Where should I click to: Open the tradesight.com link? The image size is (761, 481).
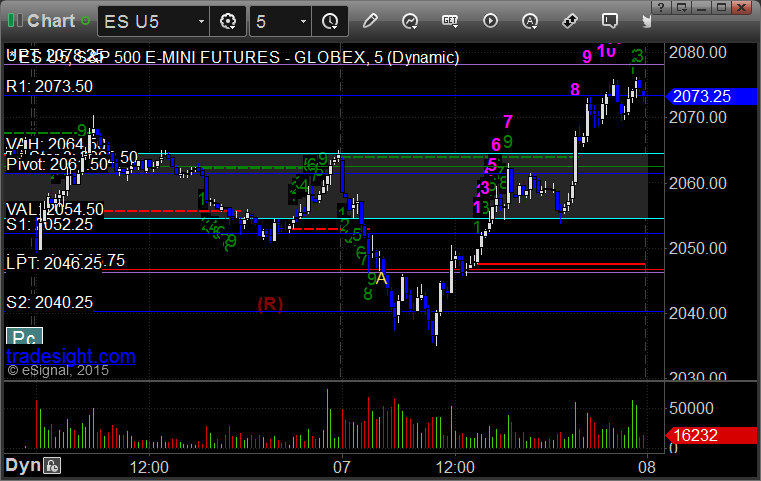point(71,356)
